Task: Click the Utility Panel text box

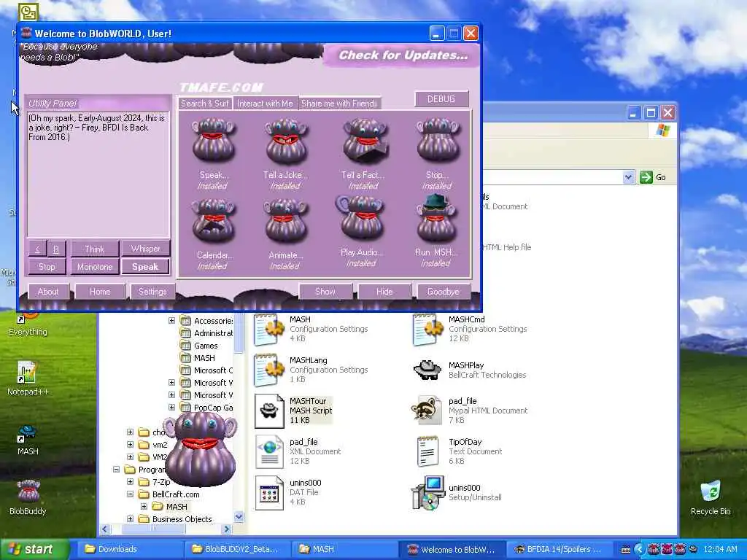Action: 98,174
